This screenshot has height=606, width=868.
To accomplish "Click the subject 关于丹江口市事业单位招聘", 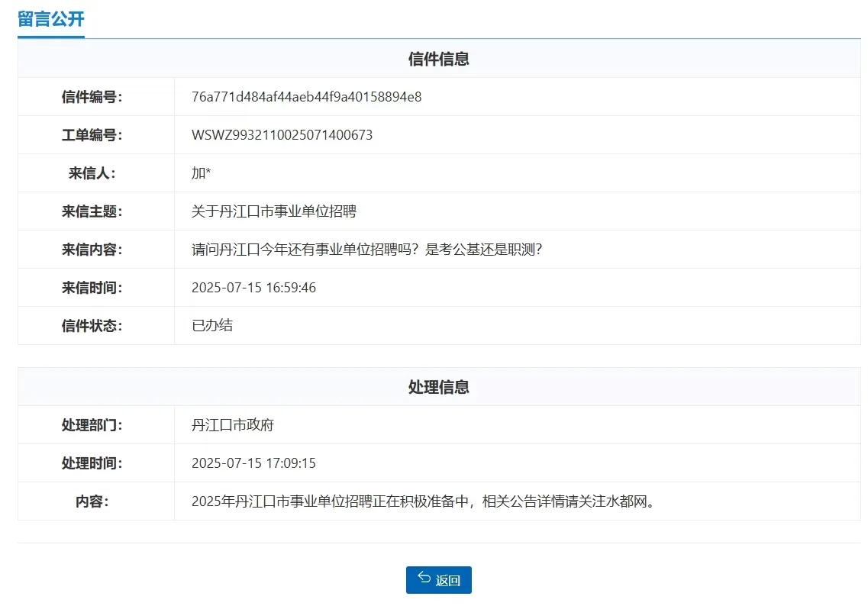I will tap(274, 211).
